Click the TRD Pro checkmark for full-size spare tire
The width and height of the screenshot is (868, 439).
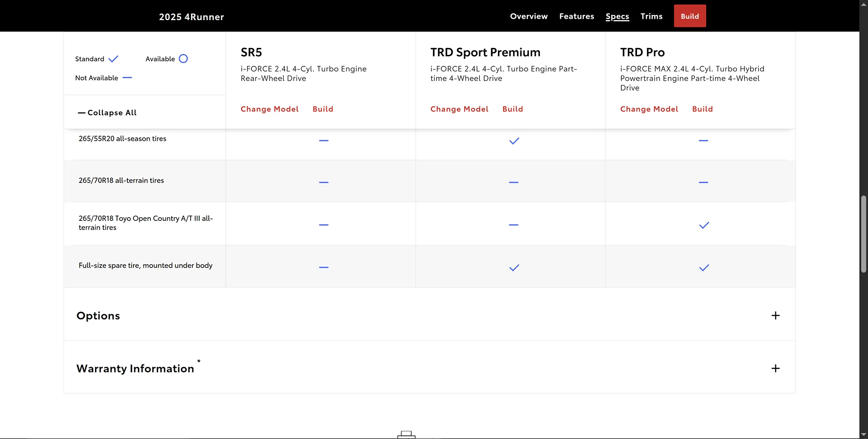tap(704, 268)
